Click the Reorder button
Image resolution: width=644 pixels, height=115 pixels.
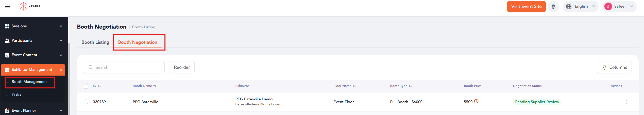click(182, 67)
